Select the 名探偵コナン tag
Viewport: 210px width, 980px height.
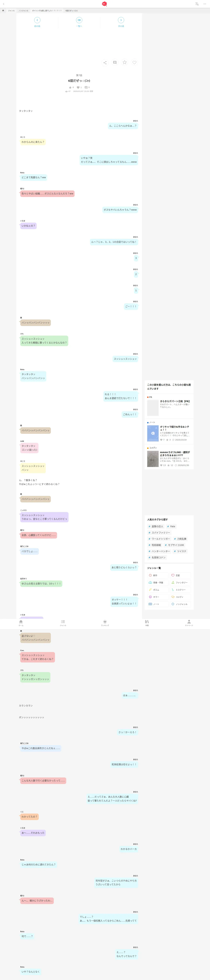[157, 557]
